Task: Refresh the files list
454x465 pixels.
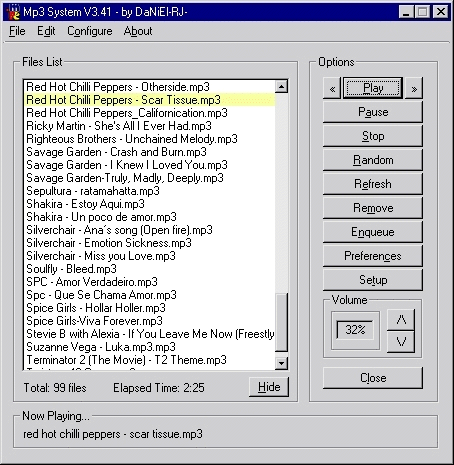Action: tap(373, 184)
